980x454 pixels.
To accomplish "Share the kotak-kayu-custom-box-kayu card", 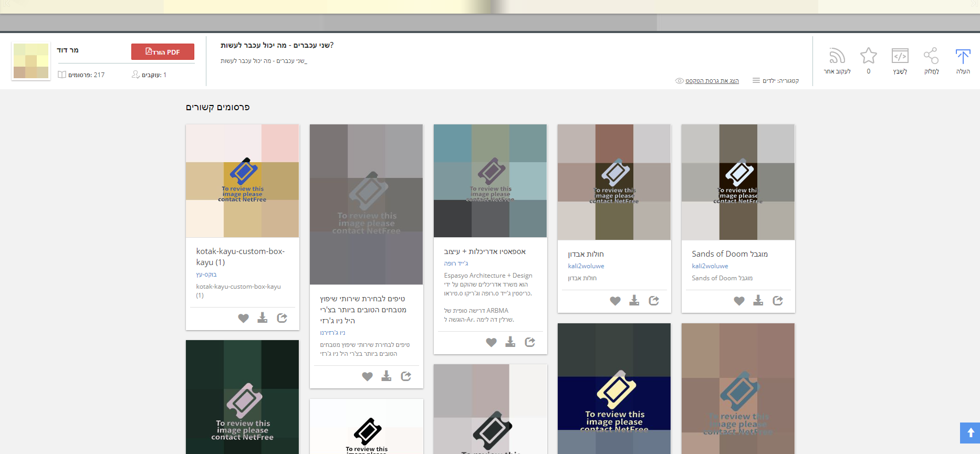I will [282, 318].
